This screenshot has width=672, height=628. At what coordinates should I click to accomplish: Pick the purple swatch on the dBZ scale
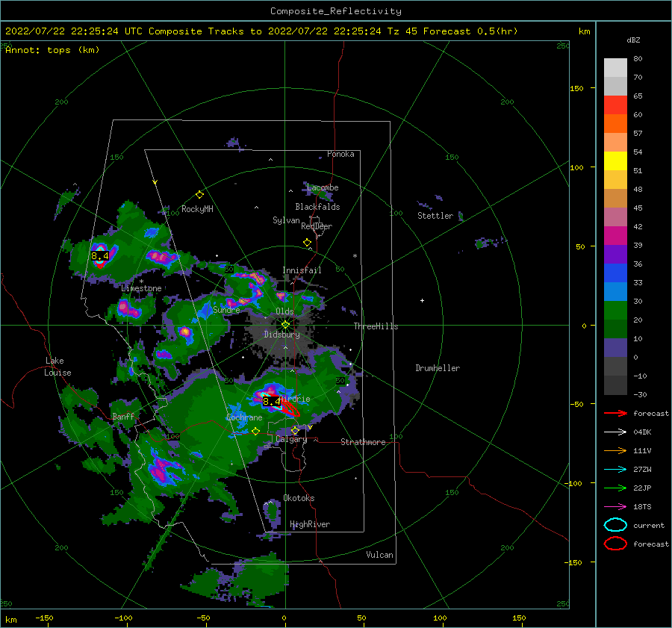(x=615, y=254)
